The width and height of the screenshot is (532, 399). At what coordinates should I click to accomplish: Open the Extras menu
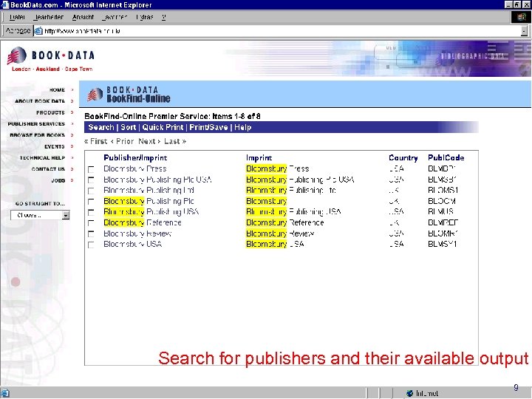point(145,17)
